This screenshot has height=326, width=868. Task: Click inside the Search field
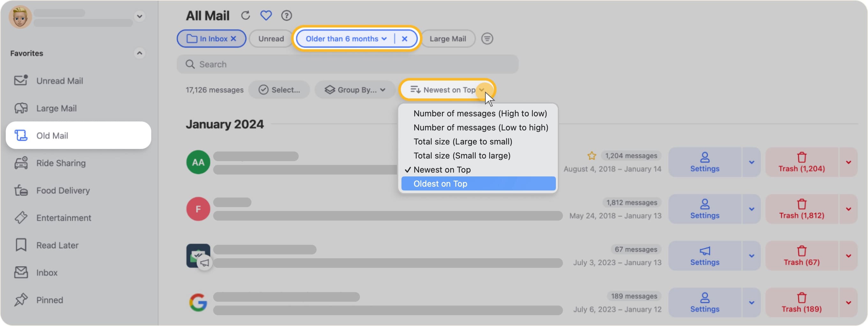(347, 64)
